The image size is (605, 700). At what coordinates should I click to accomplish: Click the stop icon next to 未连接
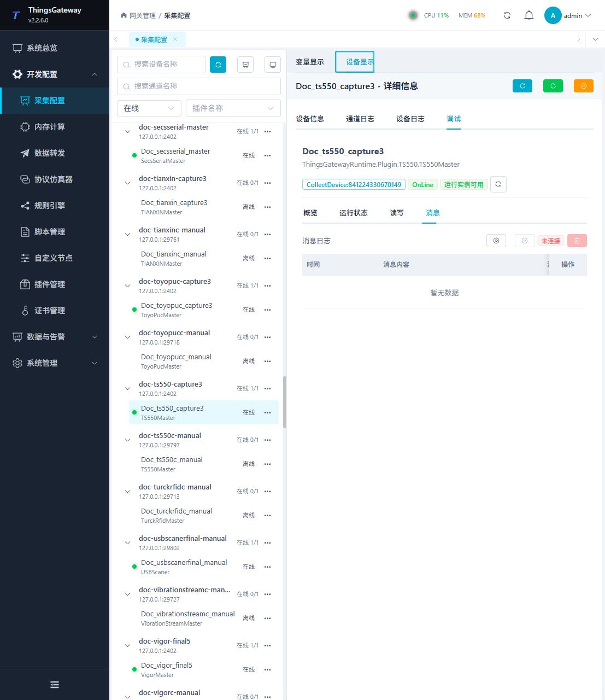coord(525,241)
